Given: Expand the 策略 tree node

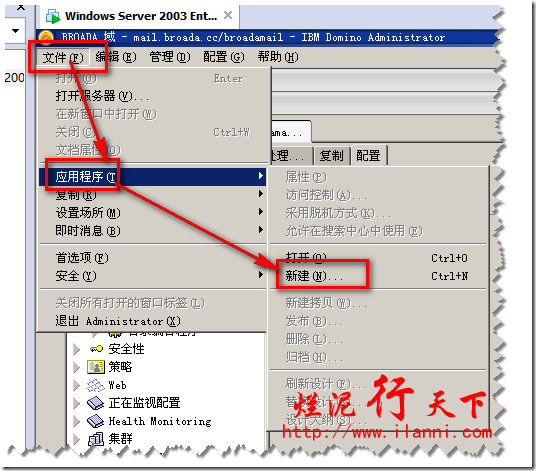Looking at the screenshot, I should (x=77, y=367).
